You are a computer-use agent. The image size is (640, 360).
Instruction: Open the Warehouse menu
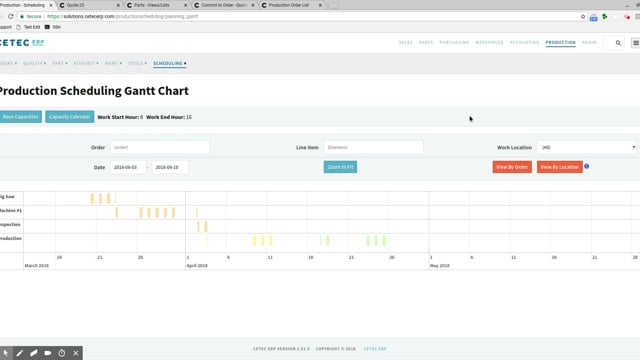(489, 42)
